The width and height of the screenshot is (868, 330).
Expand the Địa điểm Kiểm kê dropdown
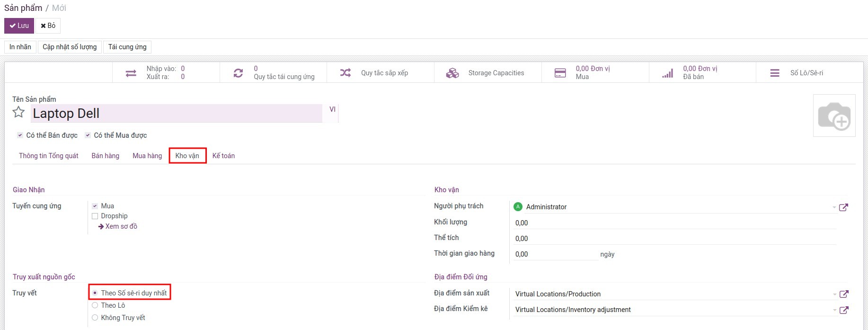point(834,310)
